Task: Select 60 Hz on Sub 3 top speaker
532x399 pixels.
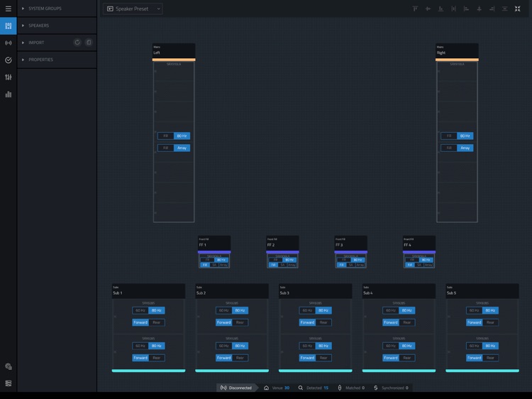Action: point(307,310)
